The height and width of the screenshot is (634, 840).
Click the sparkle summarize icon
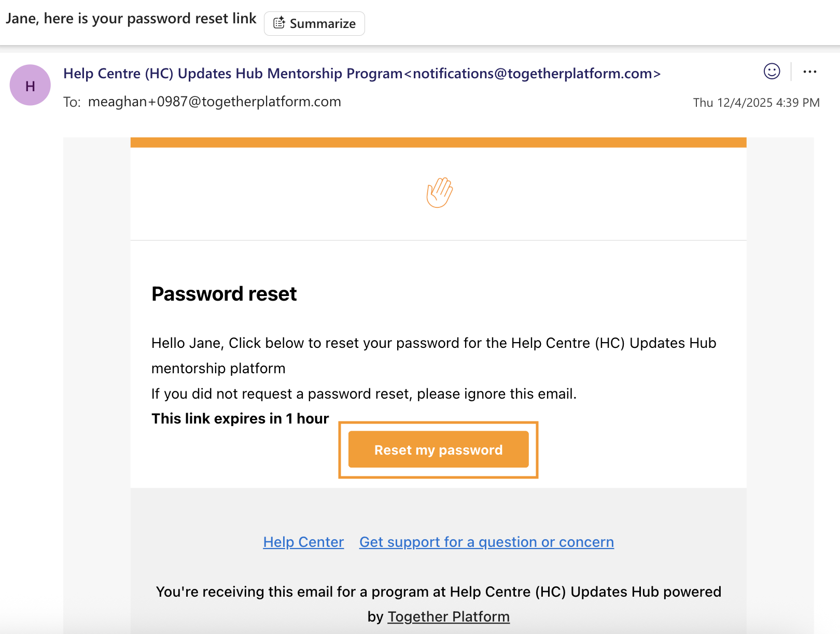(279, 23)
